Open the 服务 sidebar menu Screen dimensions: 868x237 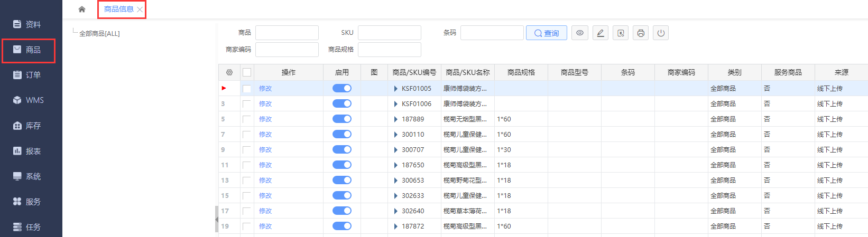(x=27, y=202)
